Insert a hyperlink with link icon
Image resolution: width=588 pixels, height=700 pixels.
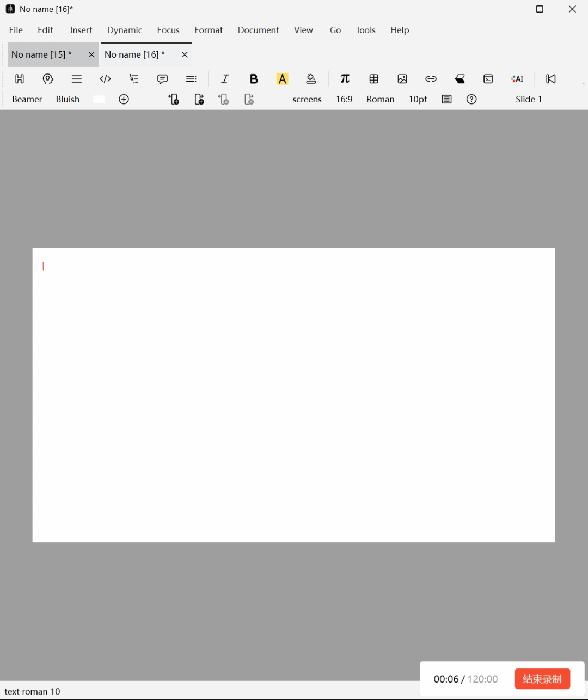coord(431,79)
